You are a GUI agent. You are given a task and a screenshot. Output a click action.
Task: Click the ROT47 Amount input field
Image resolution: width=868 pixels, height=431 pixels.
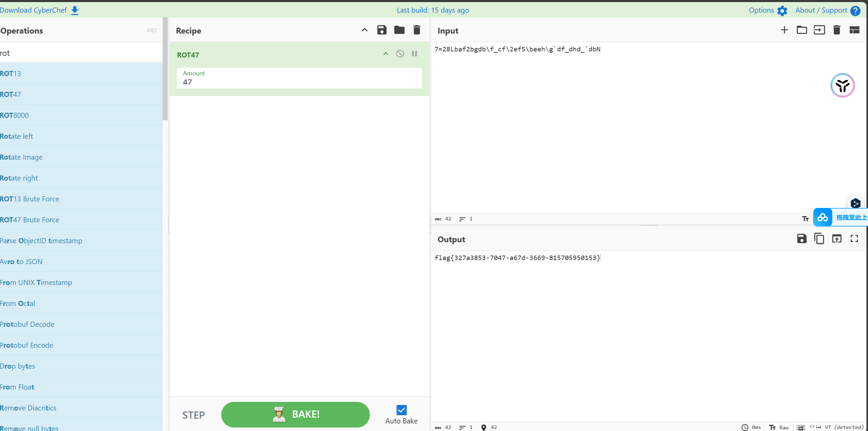pyautogui.click(x=299, y=82)
